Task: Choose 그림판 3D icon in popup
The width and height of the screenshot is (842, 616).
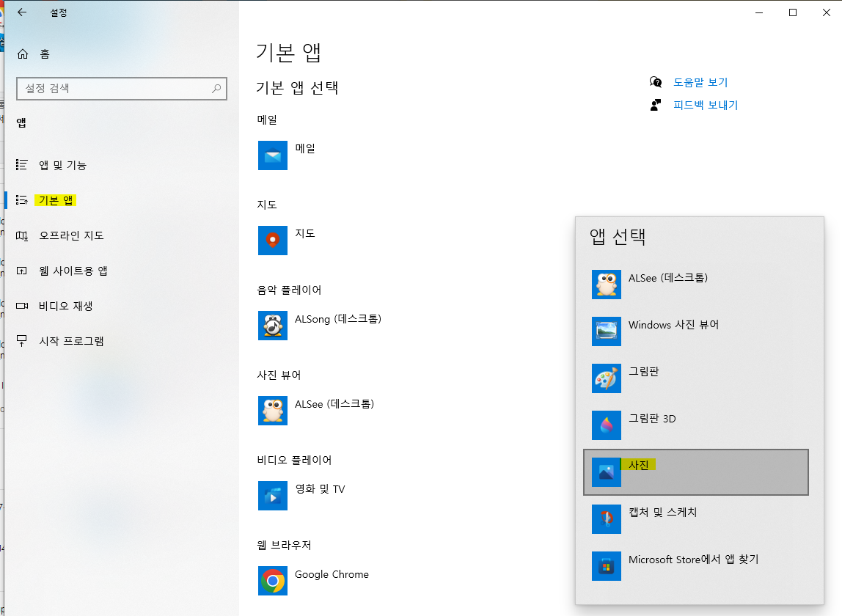Action: pyautogui.click(x=607, y=425)
